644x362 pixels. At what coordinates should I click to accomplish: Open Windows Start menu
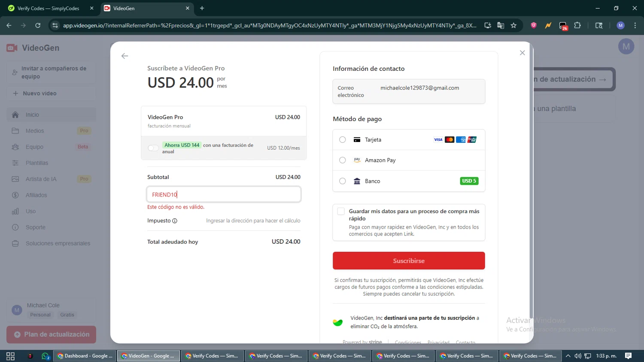[x=10, y=356]
